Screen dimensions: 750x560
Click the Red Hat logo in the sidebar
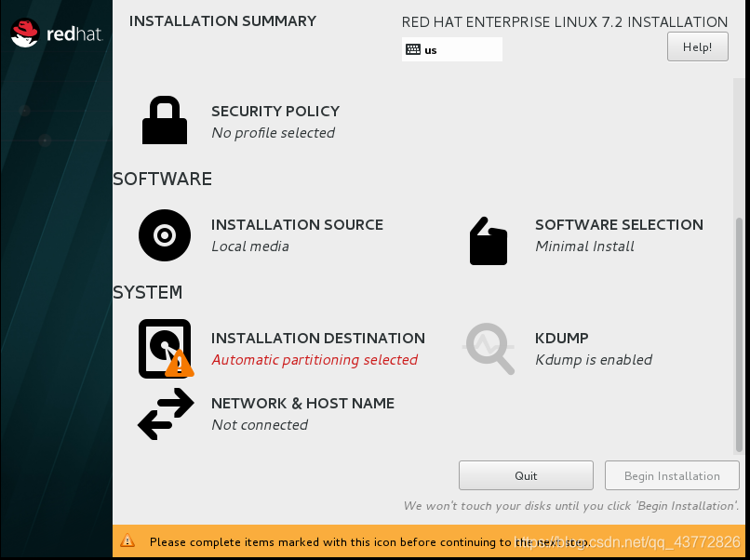tap(57, 33)
